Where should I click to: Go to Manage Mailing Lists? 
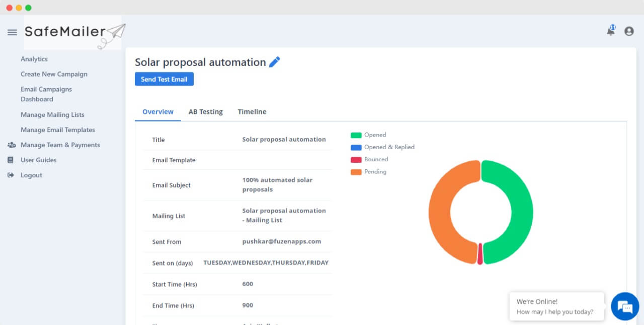[52, 115]
